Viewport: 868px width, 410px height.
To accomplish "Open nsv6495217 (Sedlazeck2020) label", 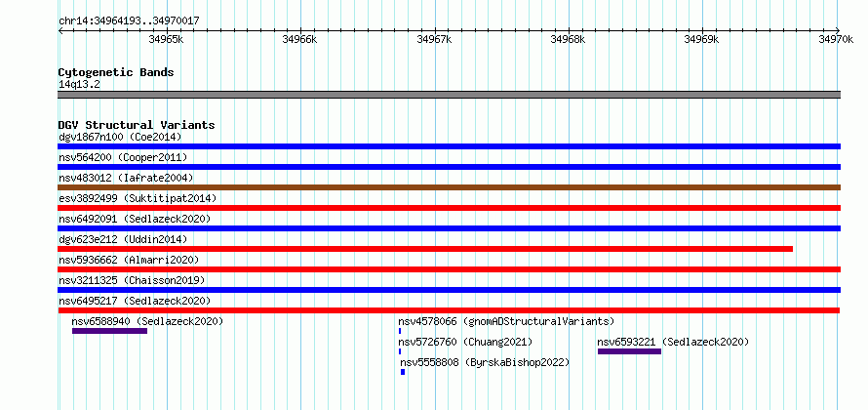I will click(135, 301).
